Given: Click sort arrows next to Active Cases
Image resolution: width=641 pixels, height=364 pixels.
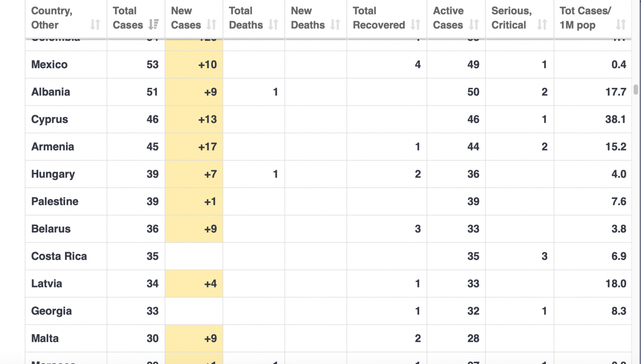Looking at the screenshot, I should click(474, 25).
